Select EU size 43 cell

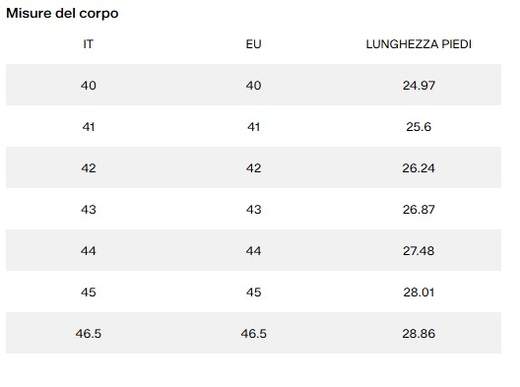click(x=254, y=209)
